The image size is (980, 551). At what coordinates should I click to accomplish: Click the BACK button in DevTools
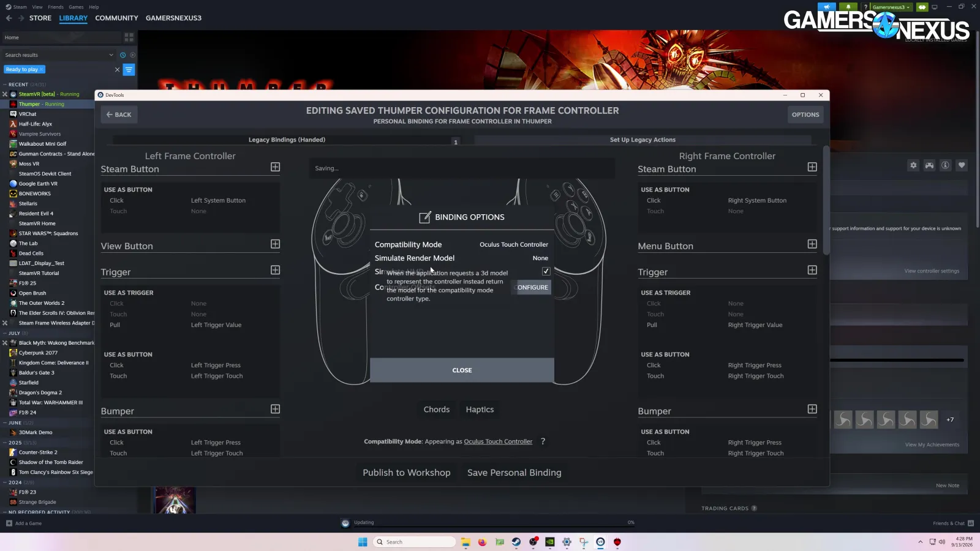point(119,114)
